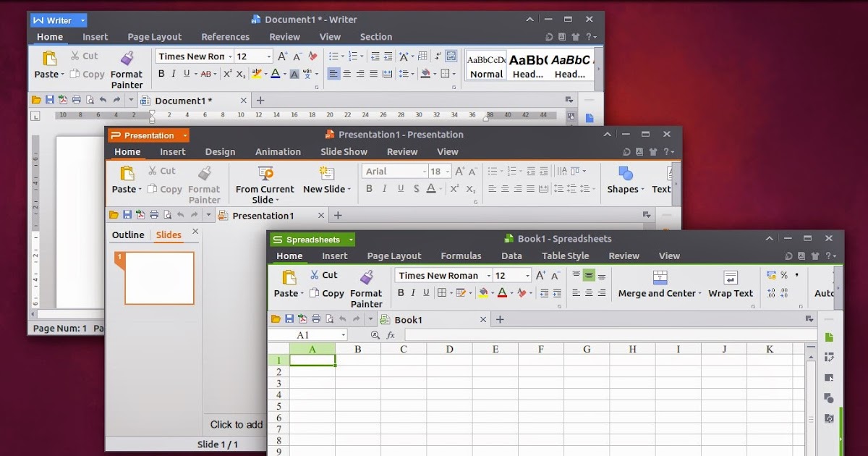Click Print icon in Writer quick toolbar
This screenshot has width=868, height=456.
tap(76, 100)
